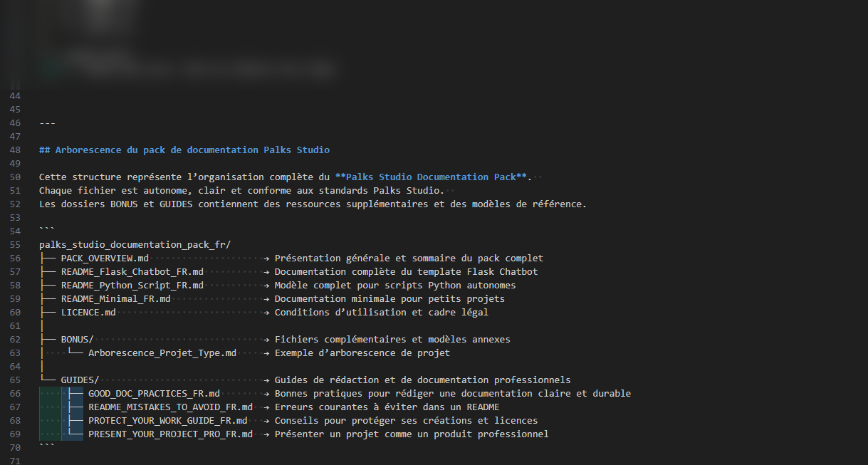868x465 pixels.
Task: Click README_MISTAKES_TO_AVOID_FR.md entry
Action: point(170,407)
